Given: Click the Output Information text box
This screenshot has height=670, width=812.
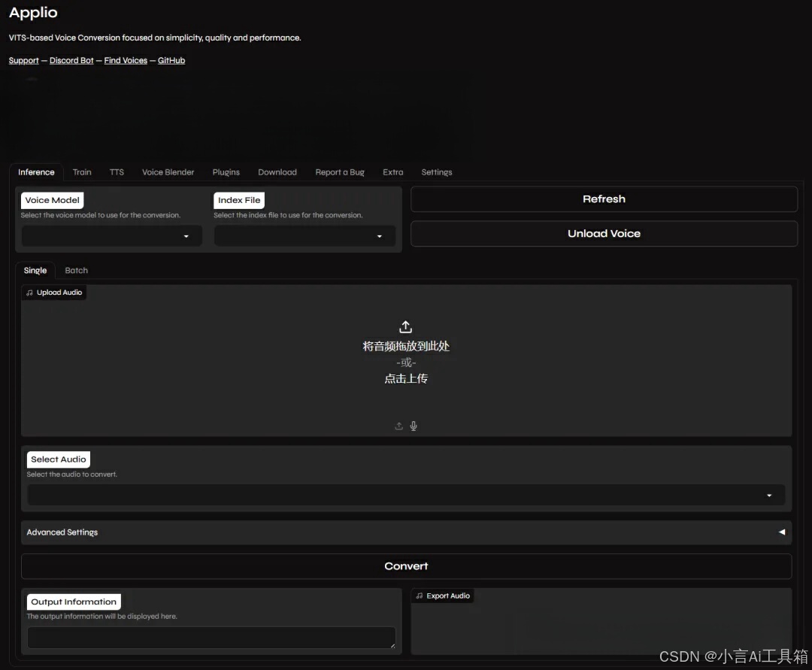Looking at the screenshot, I should tap(211, 638).
